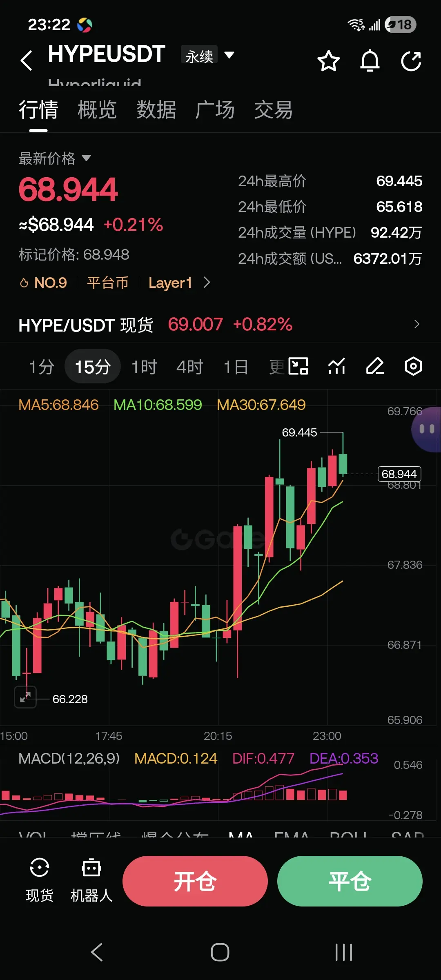
Task: Switch to the 广场 tab
Action: (x=215, y=110)
